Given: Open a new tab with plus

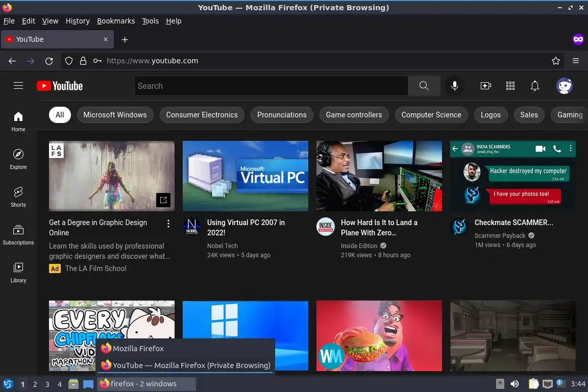Looking at the screenshot, I should (125, 39).
